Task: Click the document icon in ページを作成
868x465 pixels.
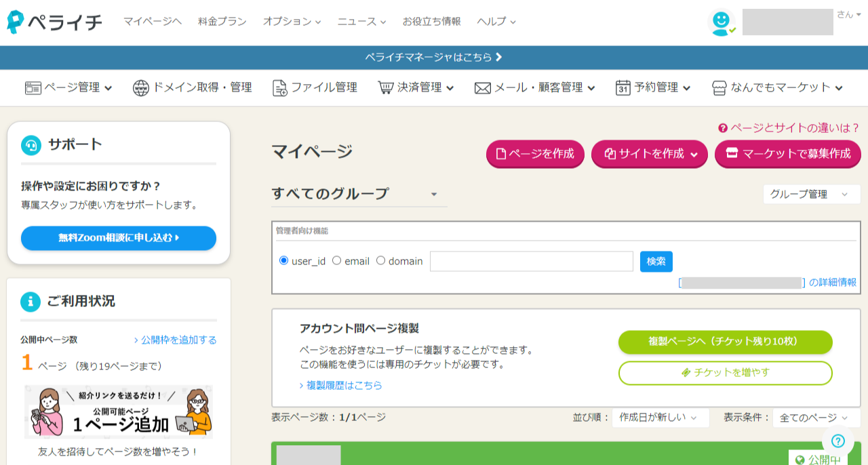Action: point(501,154)
